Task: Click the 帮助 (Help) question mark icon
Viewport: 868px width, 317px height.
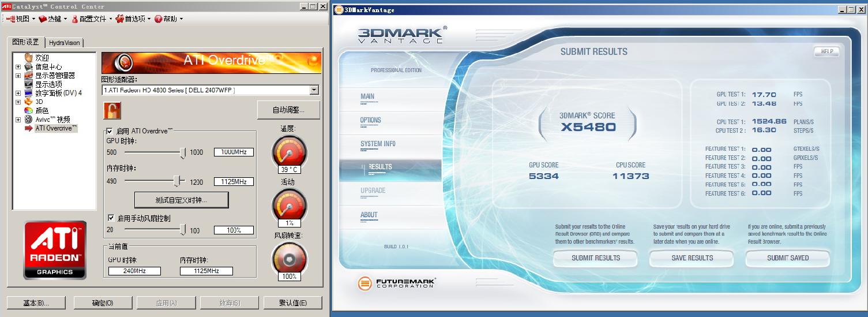Action: click(x=158, y=19)
